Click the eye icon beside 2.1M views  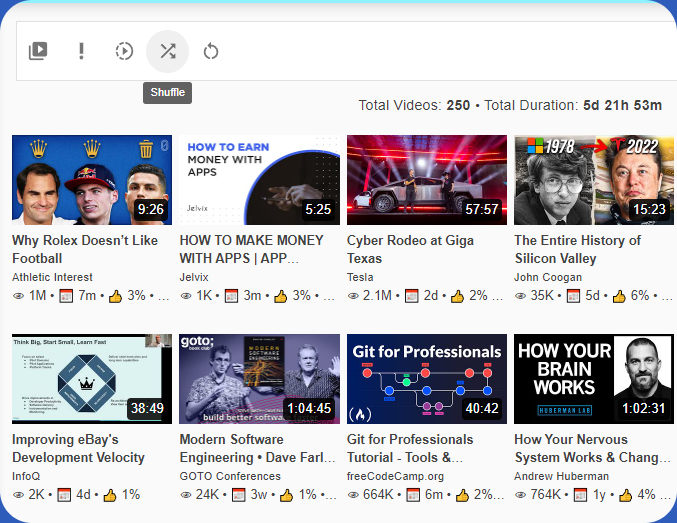(353, 296)
